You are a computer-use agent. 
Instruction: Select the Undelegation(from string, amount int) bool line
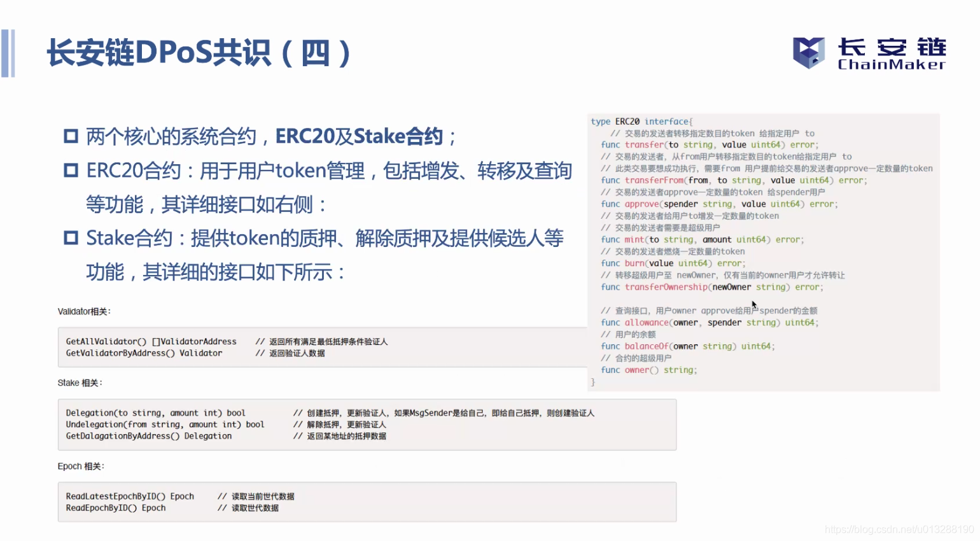pyautogui.click(x=165, y=425)
